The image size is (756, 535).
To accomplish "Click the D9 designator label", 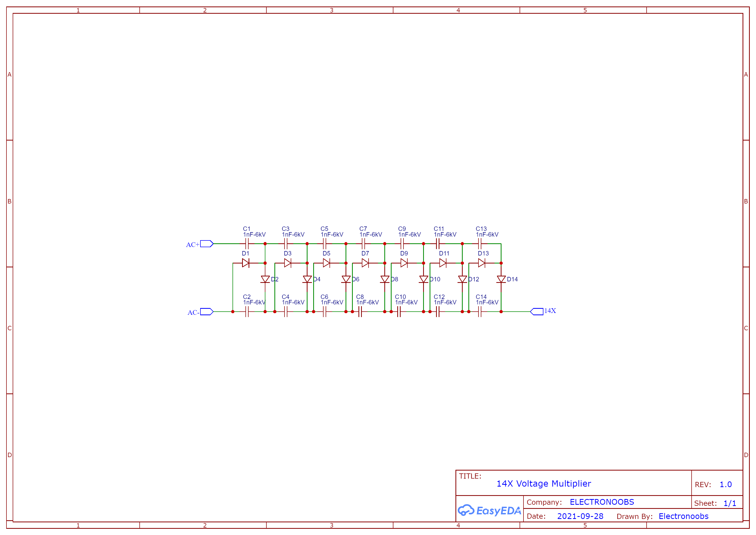I will pos(404,253).
